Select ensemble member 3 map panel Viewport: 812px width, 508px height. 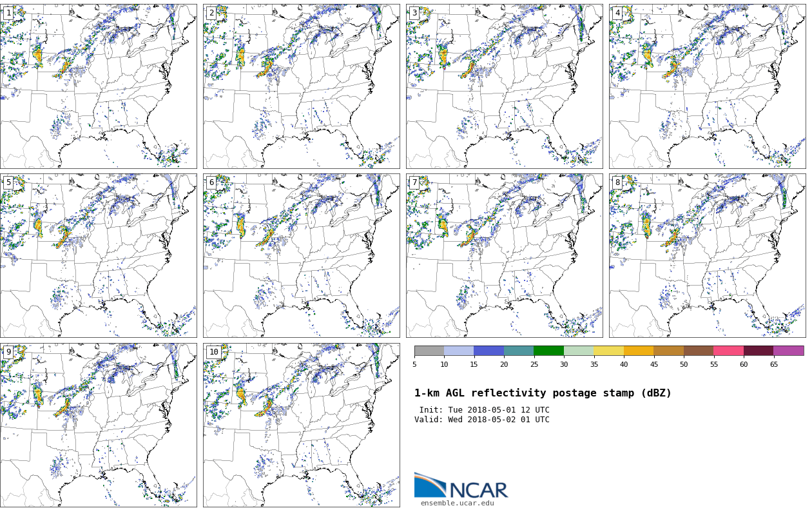tap(505, 86)
